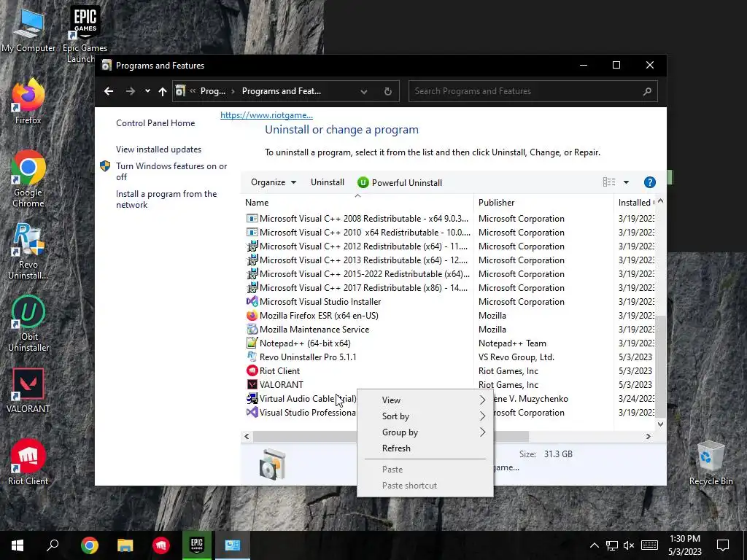This screenshot has height=560, width=747.
Task: Change view layout icon
Action: [609, 182]
